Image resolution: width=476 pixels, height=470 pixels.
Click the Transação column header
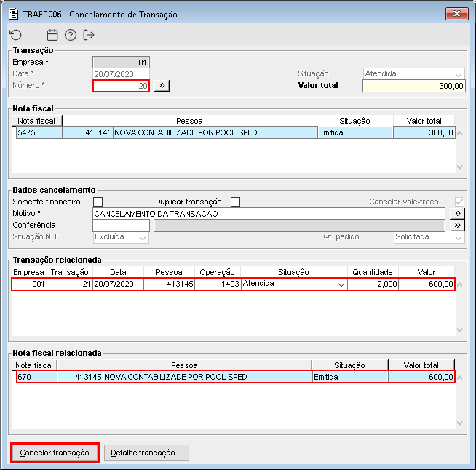point(70,272)
